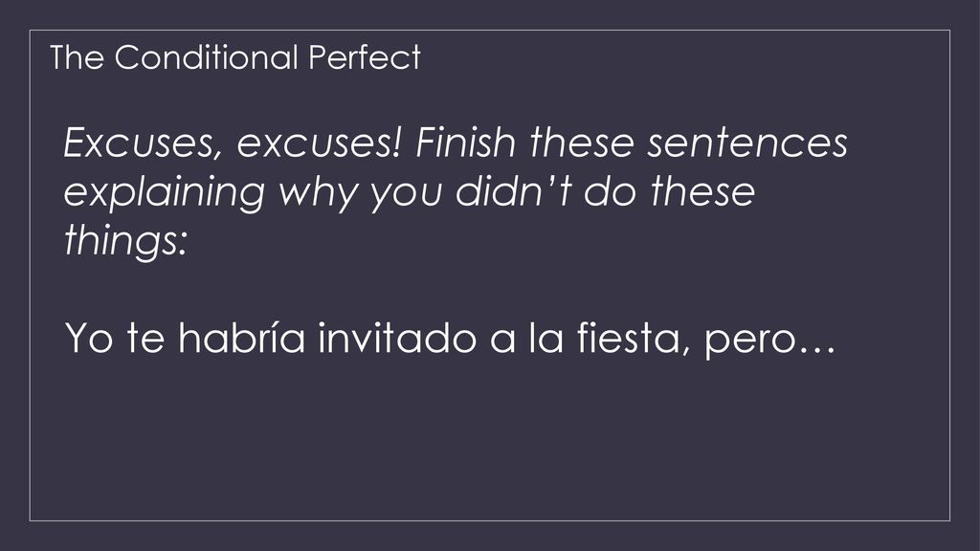Click the word 'invitado' in the Spanish sentence
Viewport: 980px width, 551px height.
coord(397,337)
